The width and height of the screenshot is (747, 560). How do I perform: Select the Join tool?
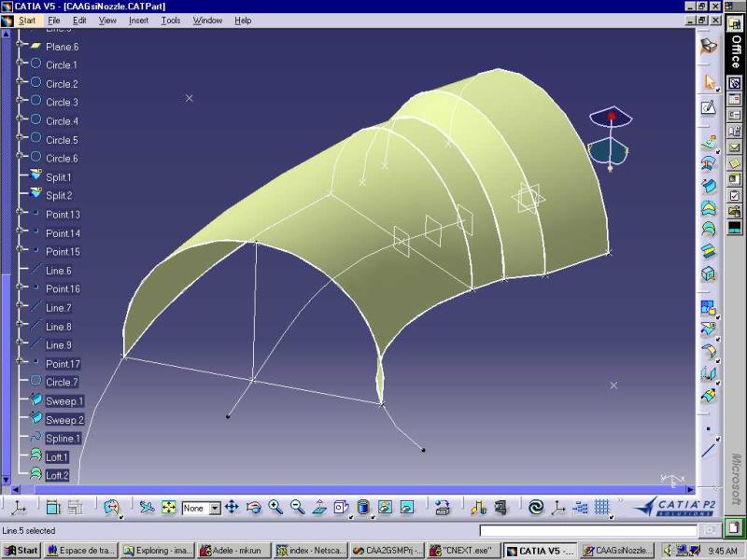click(709, 308)
